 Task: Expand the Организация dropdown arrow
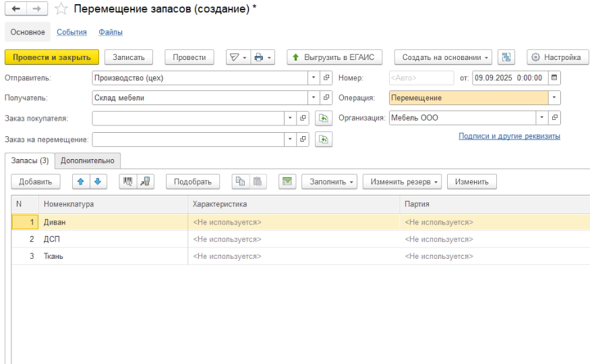[542, 118]
